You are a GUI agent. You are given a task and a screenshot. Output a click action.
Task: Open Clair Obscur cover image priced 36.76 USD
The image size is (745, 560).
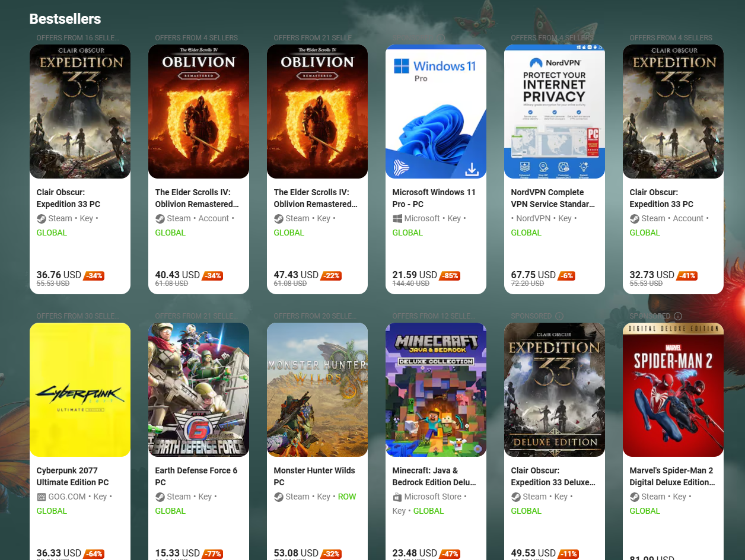click(80, 112)
